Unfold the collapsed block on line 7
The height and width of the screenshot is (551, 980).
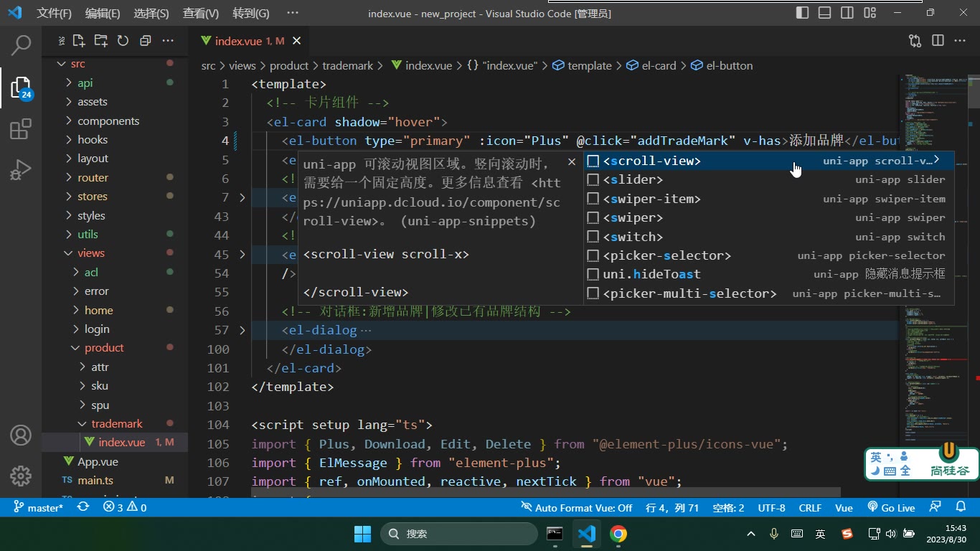pyautogui.click(x=242, y=197)
